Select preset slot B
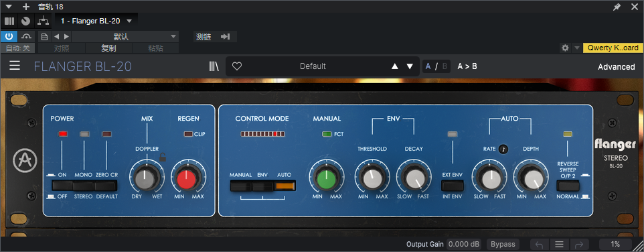Image resolution: width=644 pixels, height=252 pixels. point(445,66)
